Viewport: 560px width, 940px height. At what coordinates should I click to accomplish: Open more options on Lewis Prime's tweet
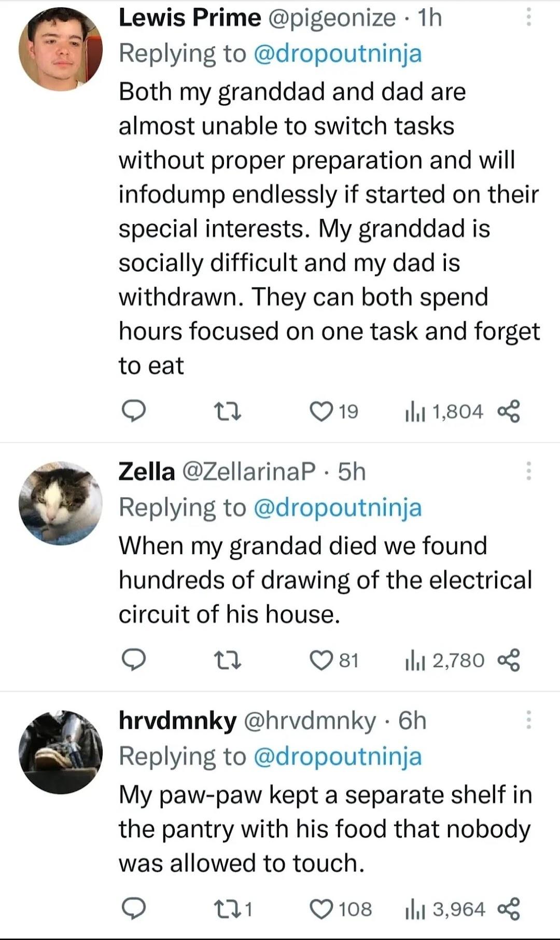click(528, 18)
